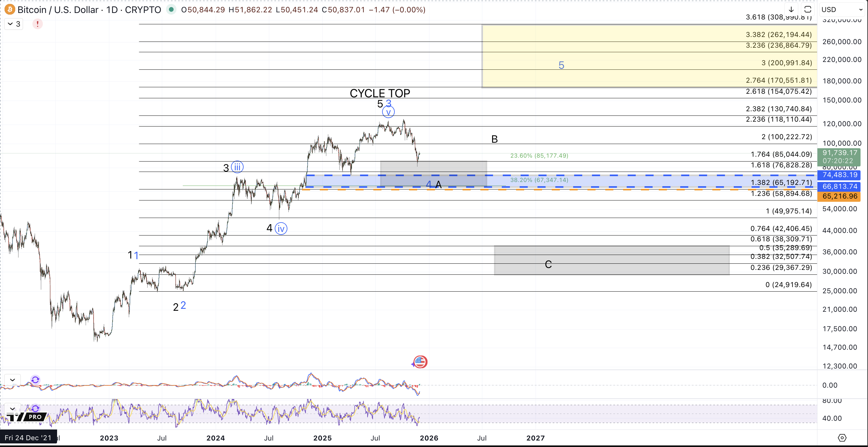Image resolution: width=868 pixels, height=447 pixels.
Task: Click the orange 65,216.96 price label
Action: tap(839, 196)
